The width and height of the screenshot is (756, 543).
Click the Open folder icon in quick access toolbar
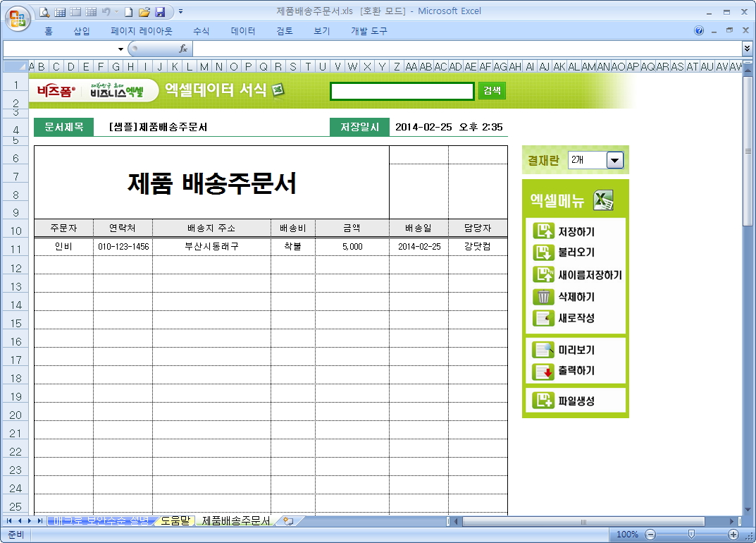pyautogui.click(x=144, y=11)
